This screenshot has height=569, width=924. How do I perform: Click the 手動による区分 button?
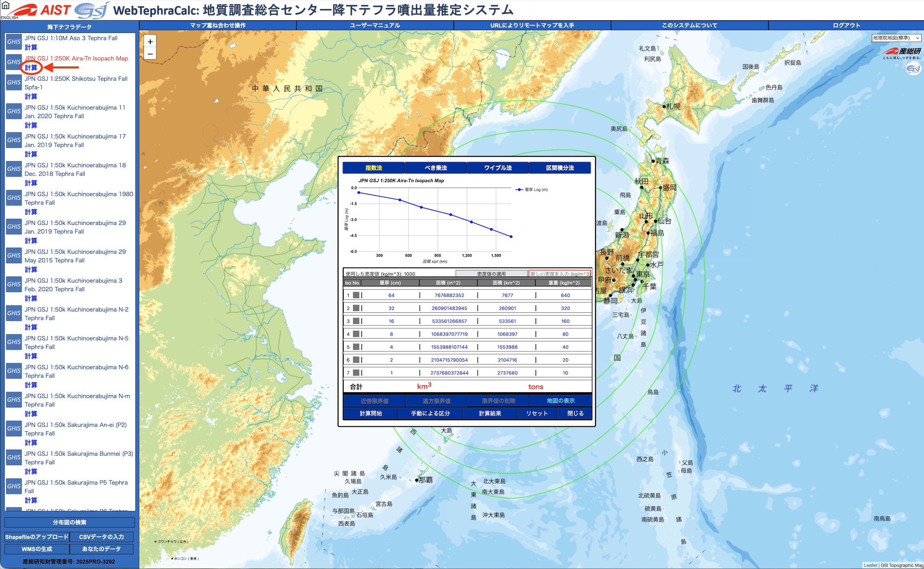click(430, 413)
